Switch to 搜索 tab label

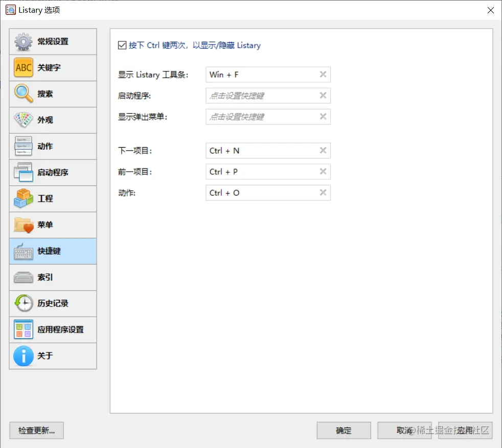pos(45,94)
